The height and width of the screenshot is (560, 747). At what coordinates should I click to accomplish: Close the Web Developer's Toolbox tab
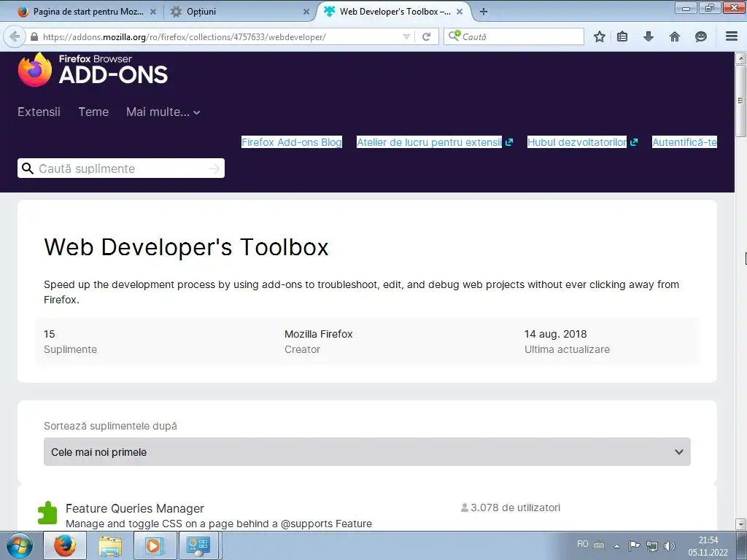(x=460, y=12)
